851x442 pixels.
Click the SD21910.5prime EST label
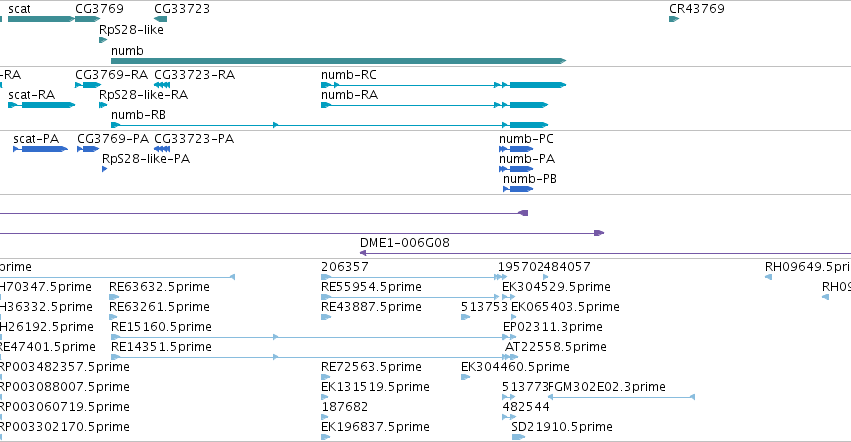(562, 427)
